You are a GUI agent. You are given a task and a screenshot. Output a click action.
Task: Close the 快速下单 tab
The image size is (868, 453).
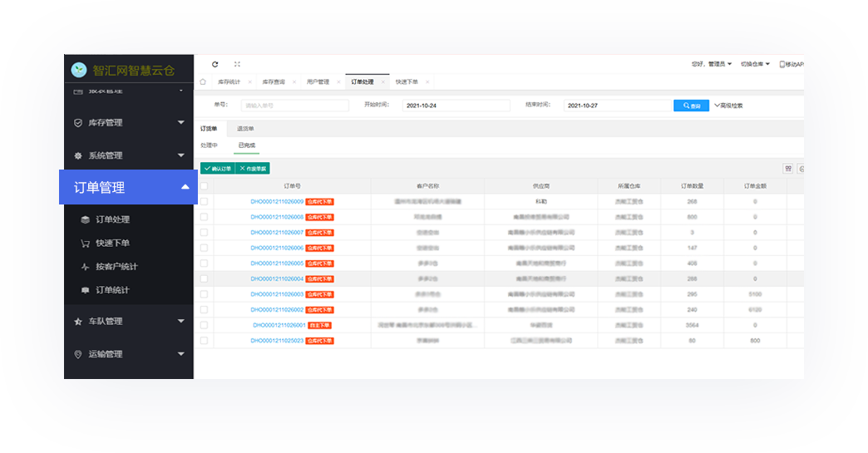pos(427,81)
